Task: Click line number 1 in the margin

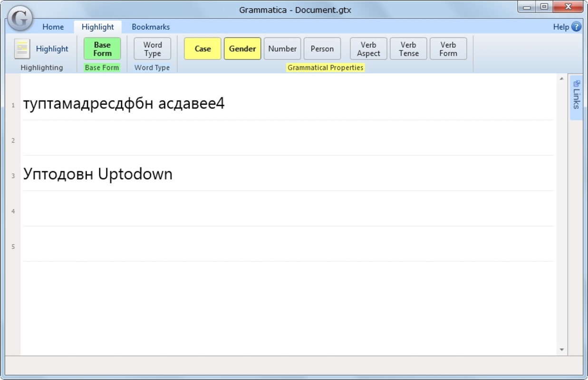Action: coord(13,105)
